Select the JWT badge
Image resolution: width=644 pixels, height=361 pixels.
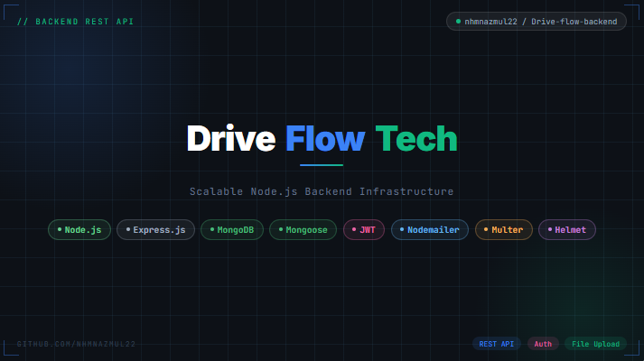pos(364,230)
